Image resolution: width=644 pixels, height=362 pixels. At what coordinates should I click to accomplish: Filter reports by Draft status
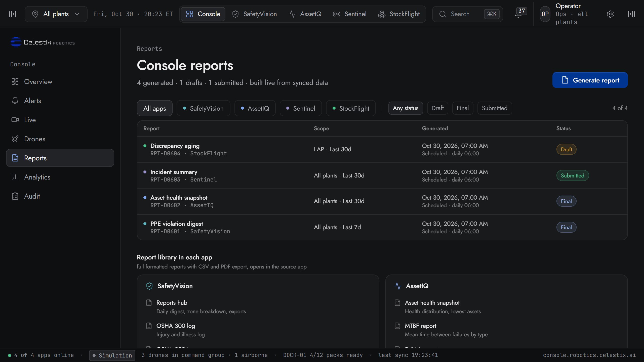tap(437, 108)
